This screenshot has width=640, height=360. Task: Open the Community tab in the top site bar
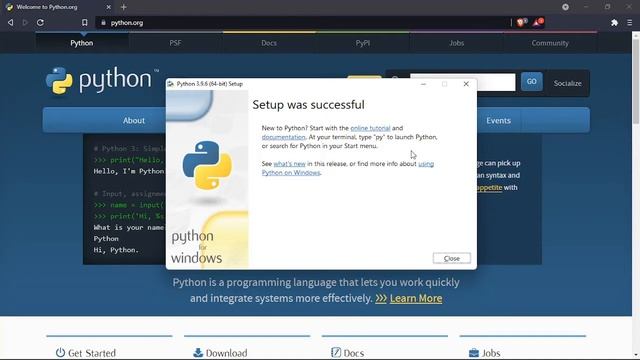tap(550, 43)
